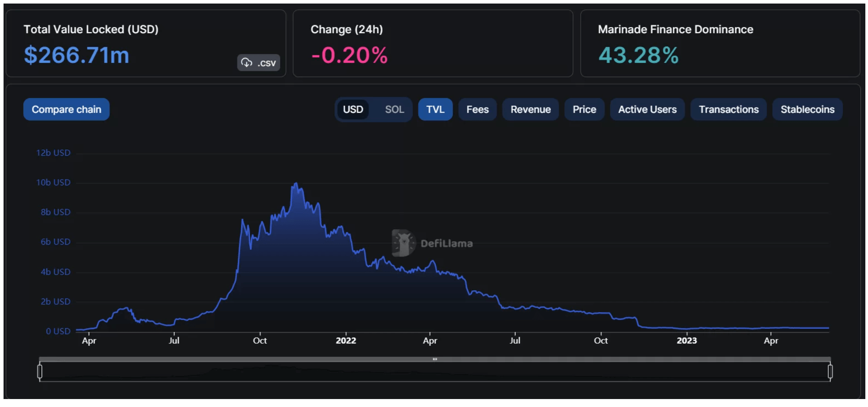Download TVL data via the .csv button
This screenshot has width=868, height=407.
coord(259,63)
